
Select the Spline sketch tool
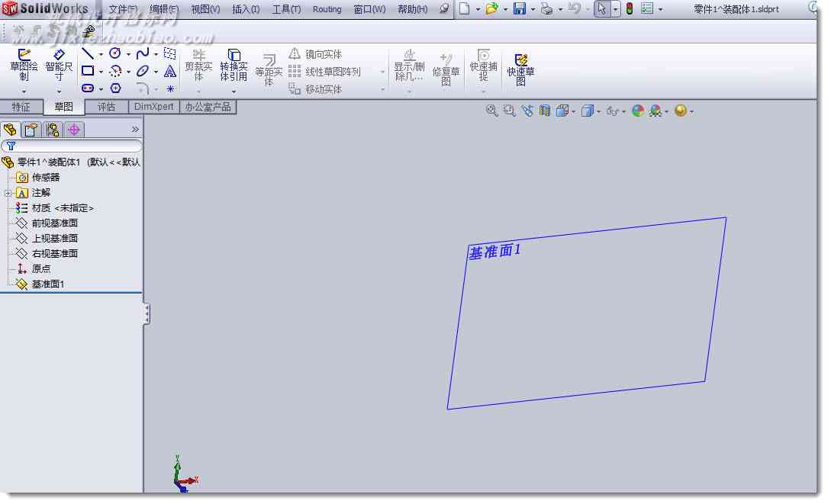143,53
